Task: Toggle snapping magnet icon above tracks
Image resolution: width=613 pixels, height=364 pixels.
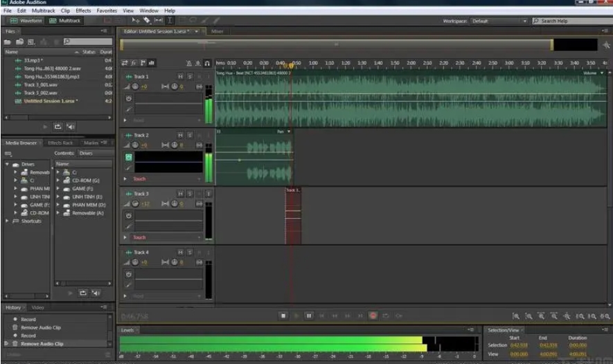Action: [207, 63]
